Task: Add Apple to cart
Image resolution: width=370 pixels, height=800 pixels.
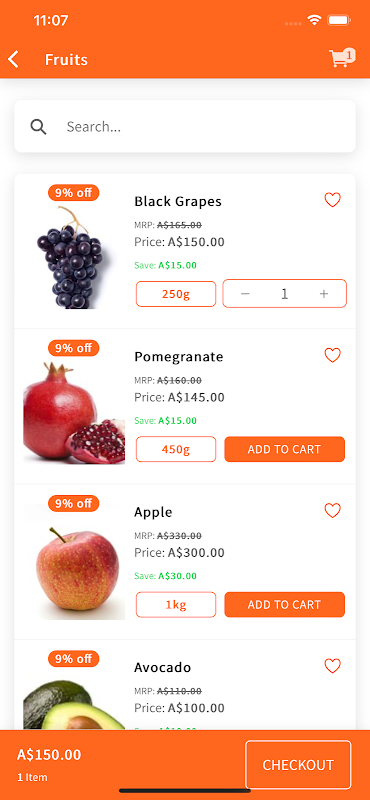Action: 285,605
